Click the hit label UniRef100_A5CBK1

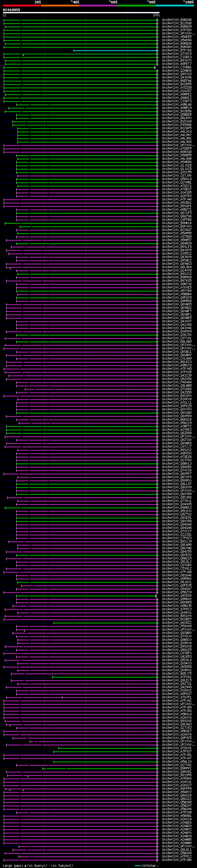177,203
